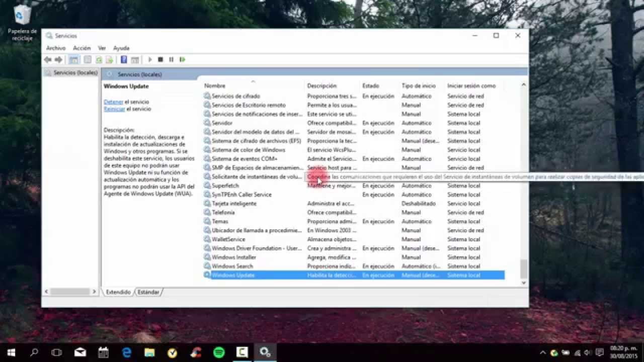Screen dimensions: 644x362
Task: Open Spotify from the taskbar
Action: [219, 352]
